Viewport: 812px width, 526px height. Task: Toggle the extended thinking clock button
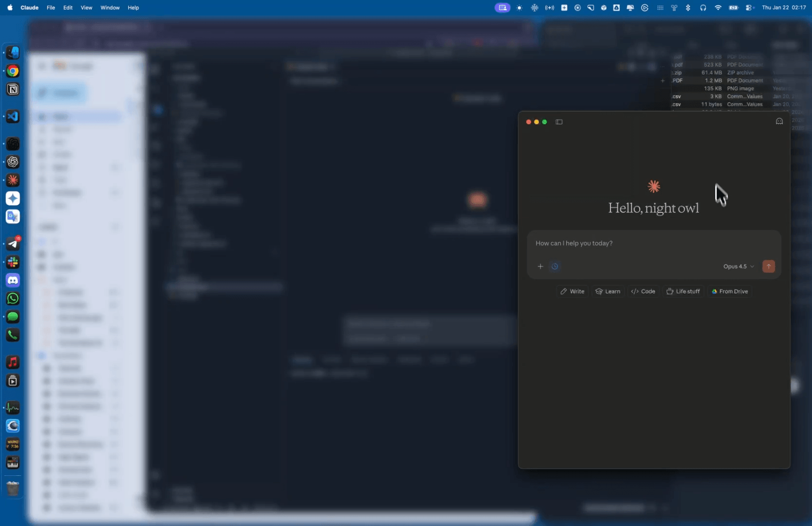coord(554,266)
